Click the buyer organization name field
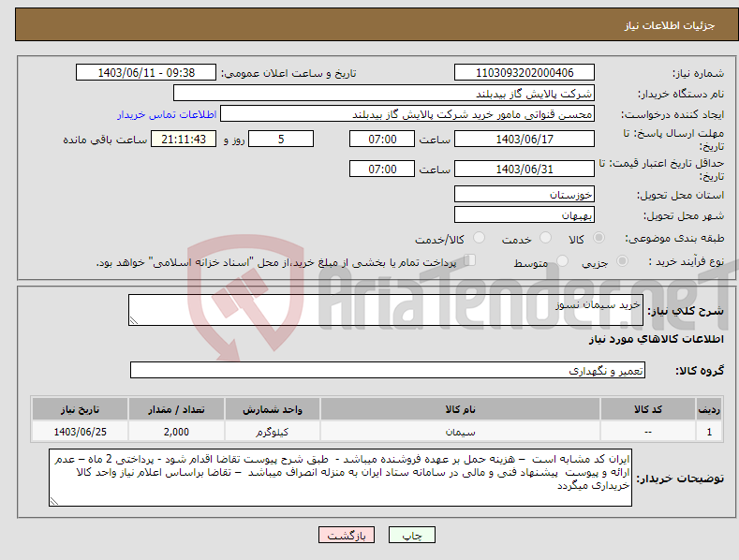The width and height of the screenshot is (739, 560). [384, 93]
